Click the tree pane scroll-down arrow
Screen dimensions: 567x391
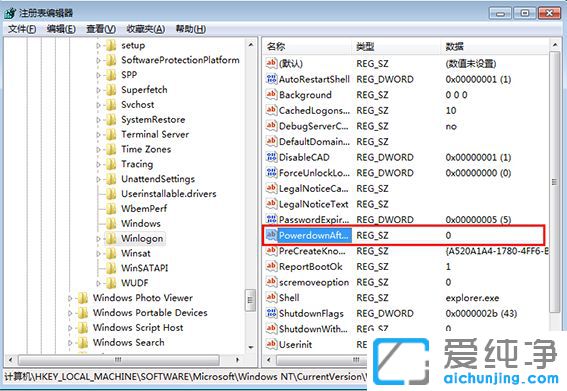coord(251,347)
